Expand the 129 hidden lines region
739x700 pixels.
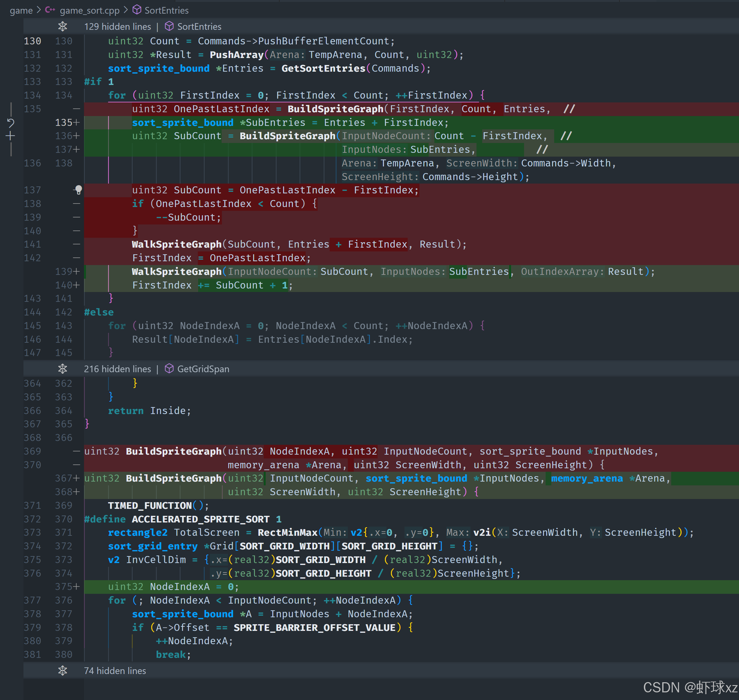[118, 27]
